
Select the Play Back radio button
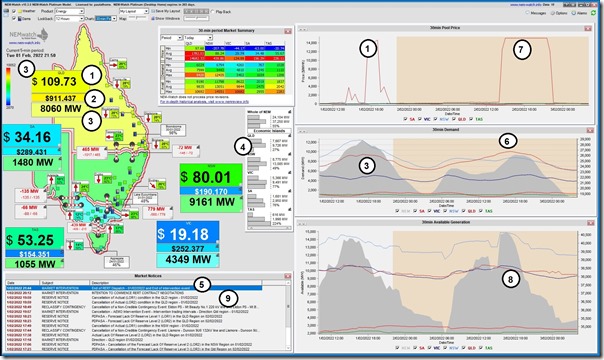(x=213, y=12)
